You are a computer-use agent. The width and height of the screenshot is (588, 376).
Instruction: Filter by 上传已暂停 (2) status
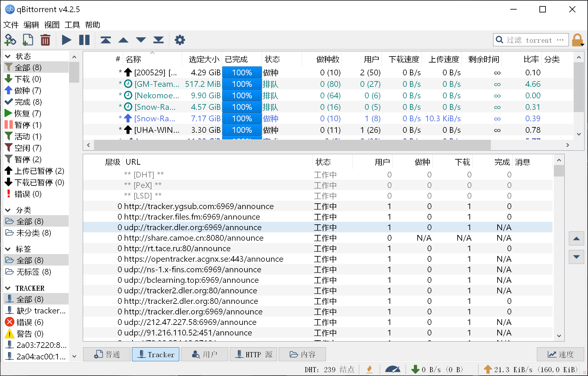click(x=36, y=171)
